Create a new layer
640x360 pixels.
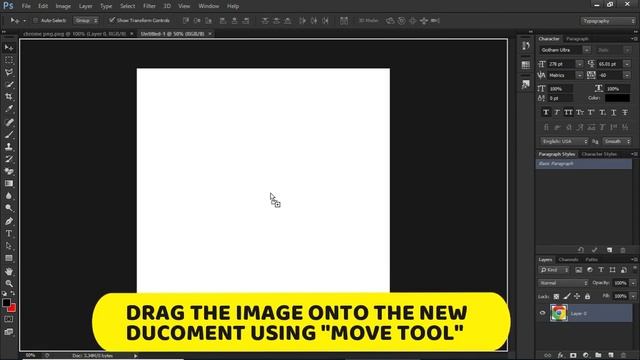pyautogui.click(x=611, y=356)
